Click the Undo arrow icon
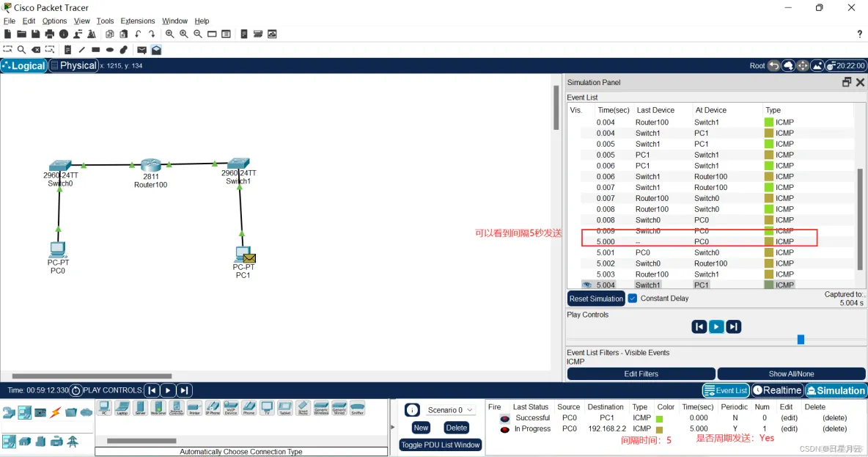Viewport: 868px width, 457px height. pyautogui.click(x=138, y=34)
